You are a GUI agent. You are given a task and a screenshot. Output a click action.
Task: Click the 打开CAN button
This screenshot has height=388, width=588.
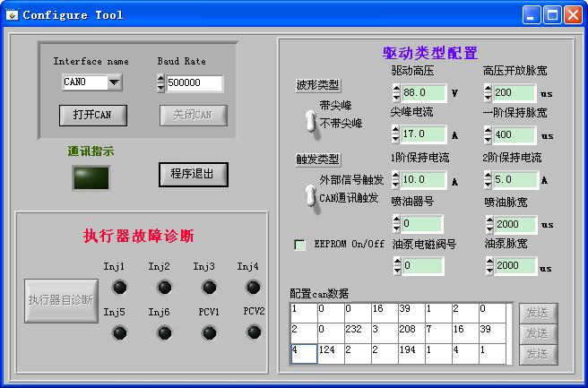tap(93, 115)
